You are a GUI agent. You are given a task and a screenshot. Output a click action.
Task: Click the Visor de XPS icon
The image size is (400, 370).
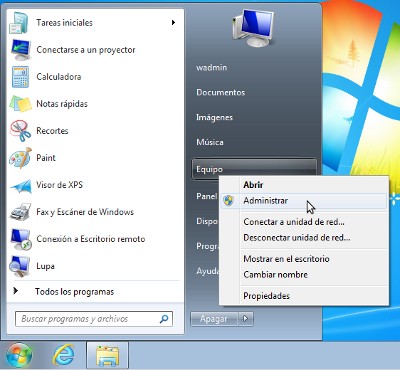(21, 185)
